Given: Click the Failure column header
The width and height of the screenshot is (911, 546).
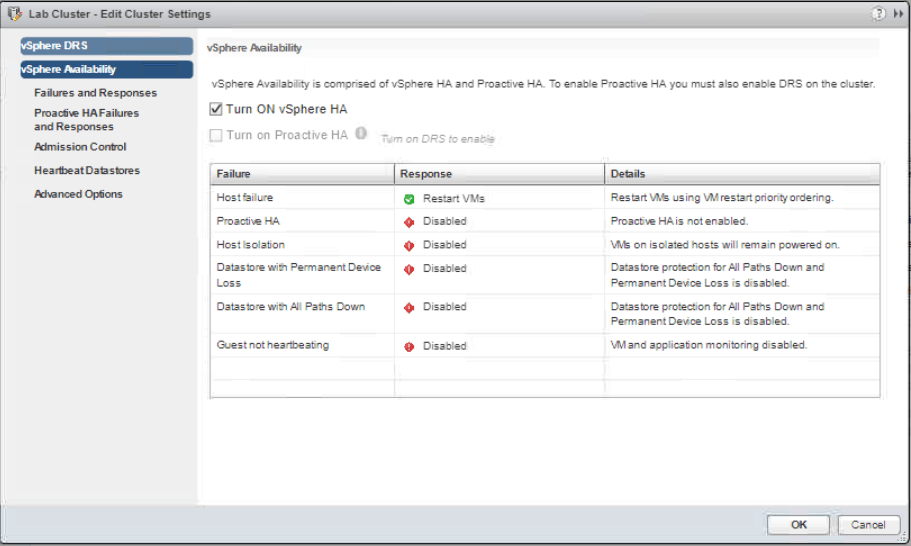Looking at the screenshot, I should click(x=302, y=174).
